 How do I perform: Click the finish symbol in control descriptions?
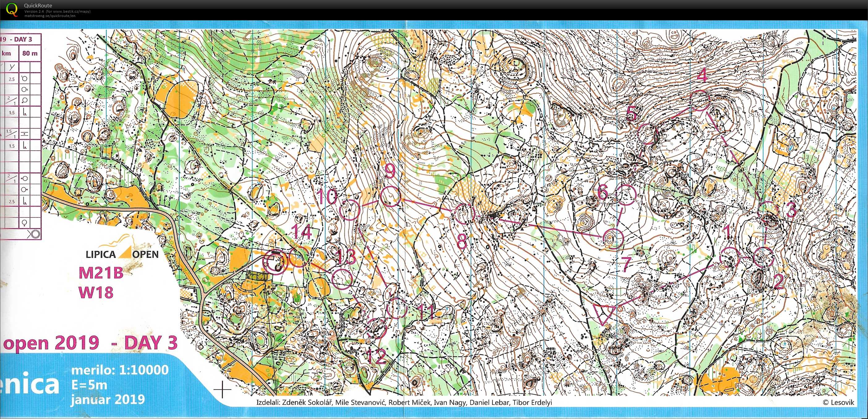tap(35, 234)
